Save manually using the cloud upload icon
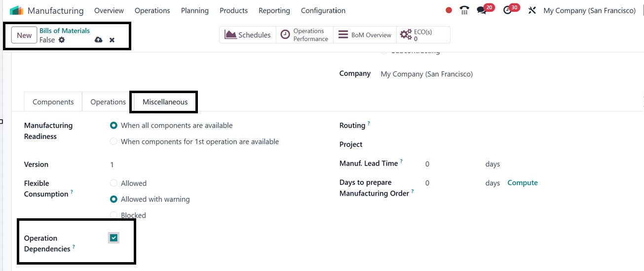644x271 pixels. 99,40
